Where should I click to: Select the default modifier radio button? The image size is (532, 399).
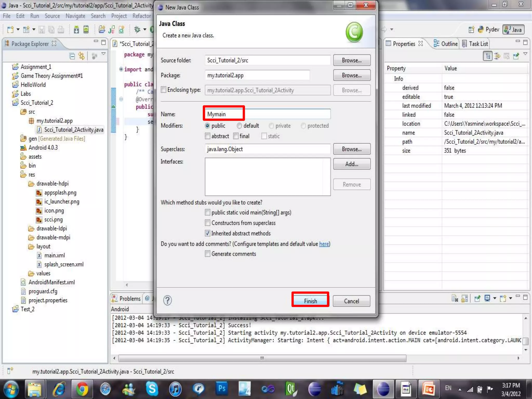239,126
